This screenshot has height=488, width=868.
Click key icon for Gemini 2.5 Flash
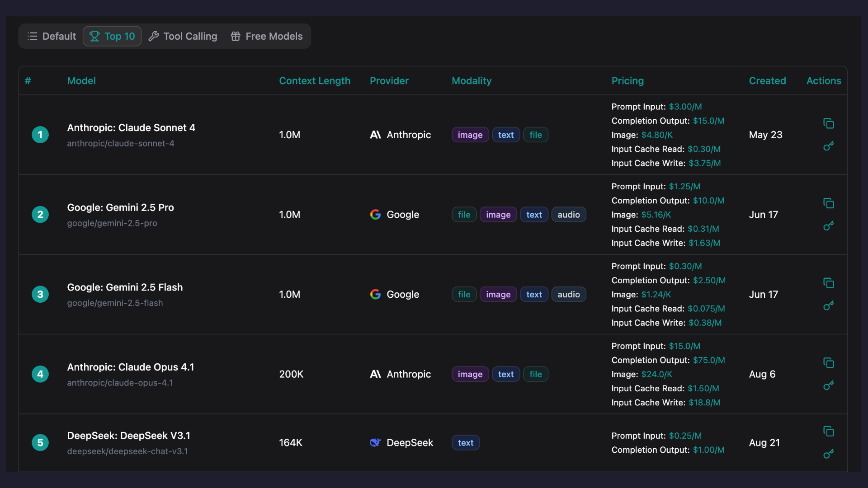pos(828,306)
